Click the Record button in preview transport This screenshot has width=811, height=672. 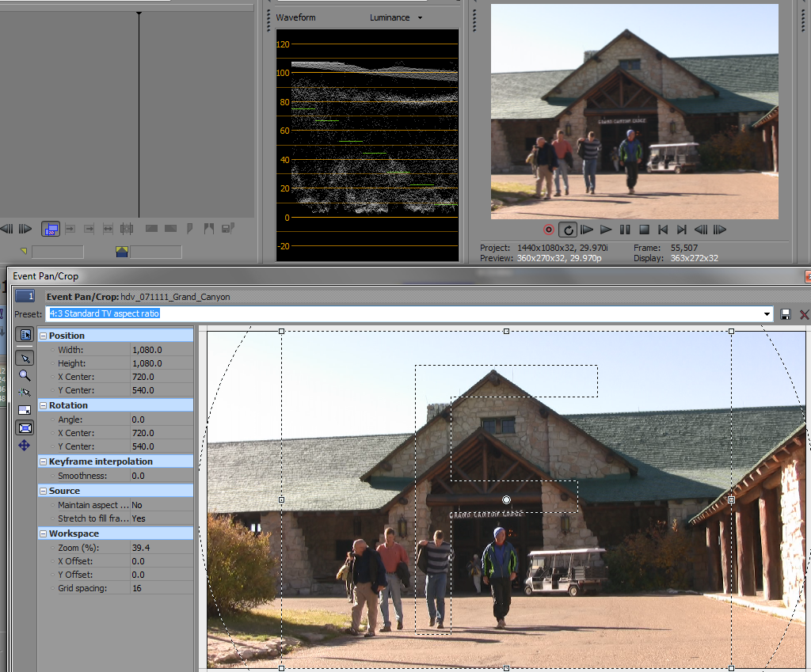(549, 230)
